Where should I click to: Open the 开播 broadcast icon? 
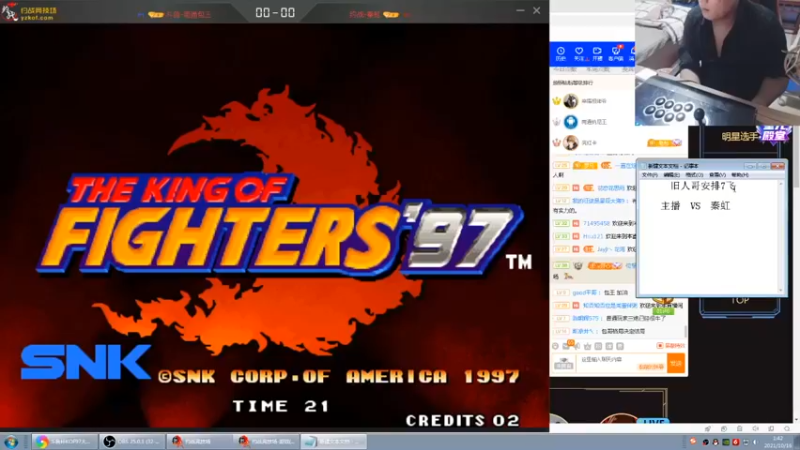coord(597,54)
